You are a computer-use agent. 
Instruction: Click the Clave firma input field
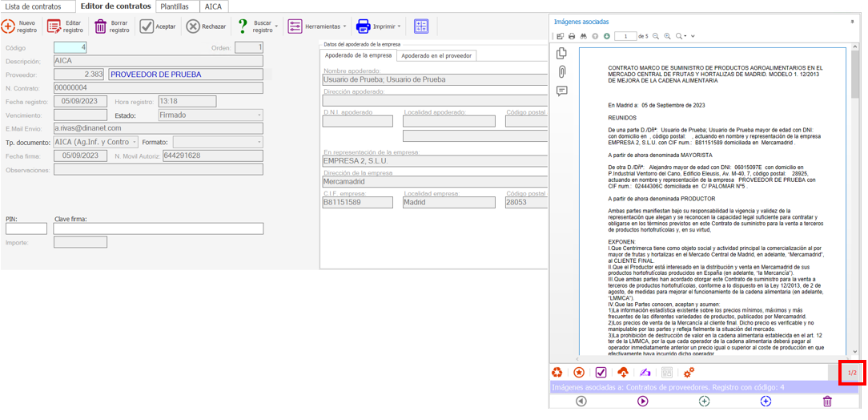click(158, 229)
